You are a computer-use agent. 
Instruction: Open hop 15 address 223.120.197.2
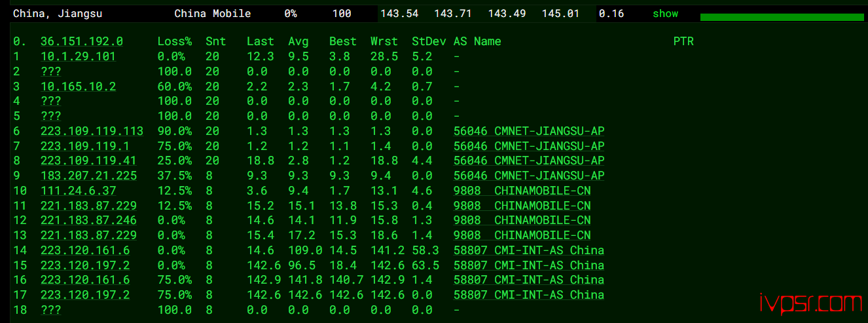84,265
